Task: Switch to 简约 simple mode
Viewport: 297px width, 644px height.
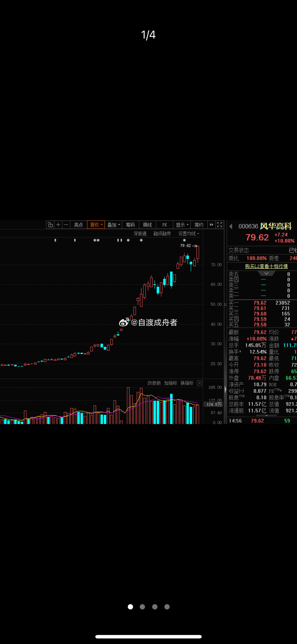Action: [199, 225]
